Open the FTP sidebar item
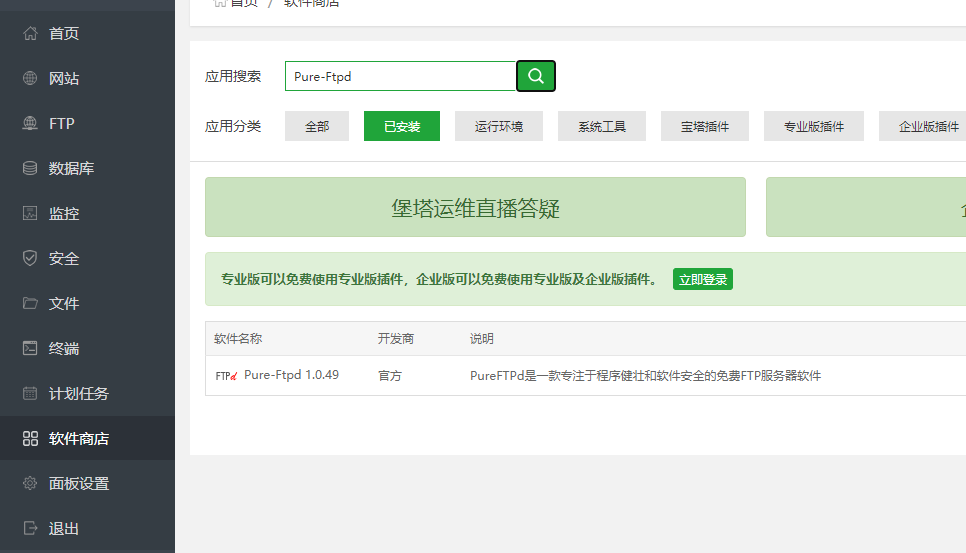The image size is (966, 553). 87,123
